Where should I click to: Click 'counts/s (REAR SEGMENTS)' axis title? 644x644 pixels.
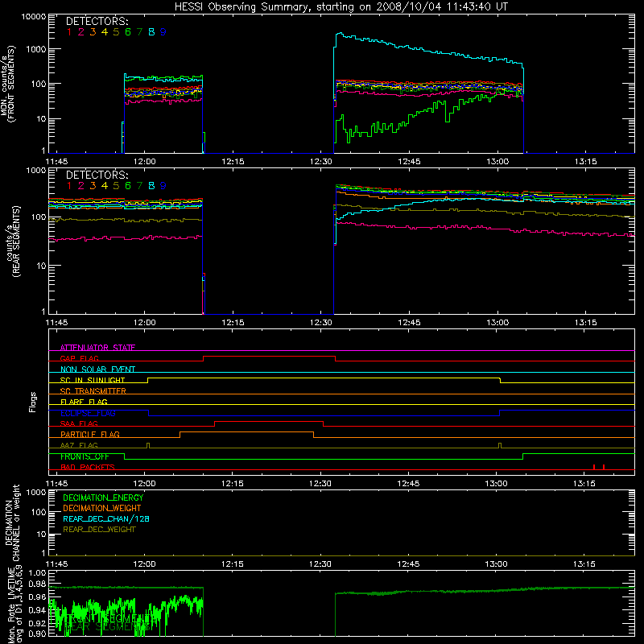pos(12,242)
